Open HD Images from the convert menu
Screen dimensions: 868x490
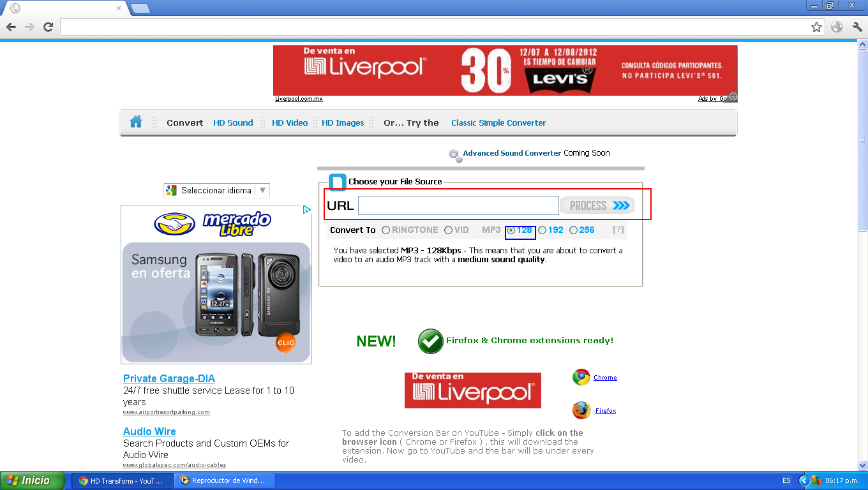(x=343, y=122)
